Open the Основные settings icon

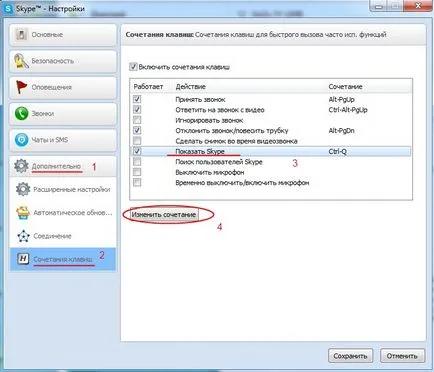pyautogui.click(x=22, y=35)
